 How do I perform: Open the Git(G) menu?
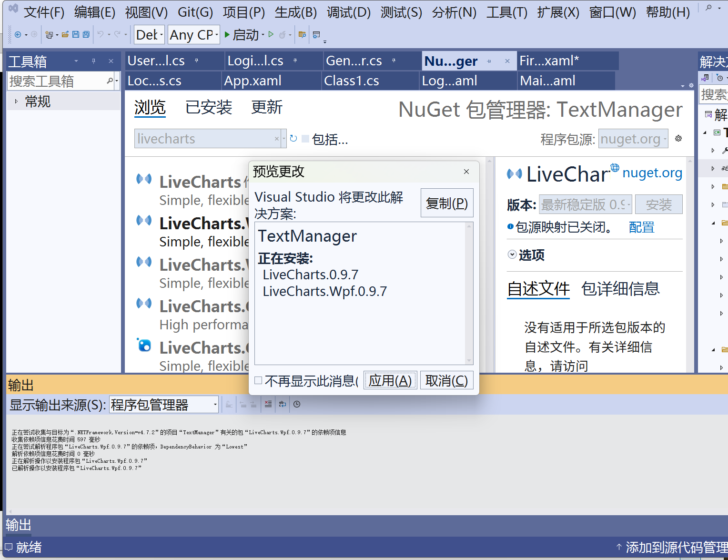(195, 12)
